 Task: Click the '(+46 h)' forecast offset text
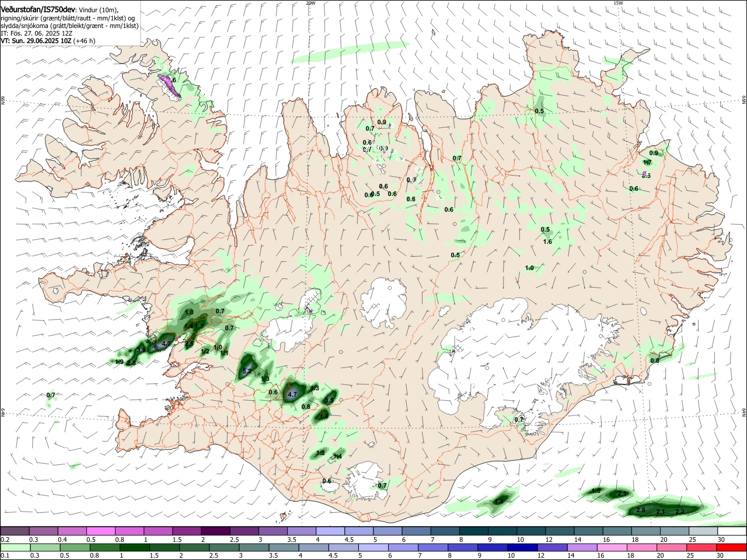coord(85,41)
